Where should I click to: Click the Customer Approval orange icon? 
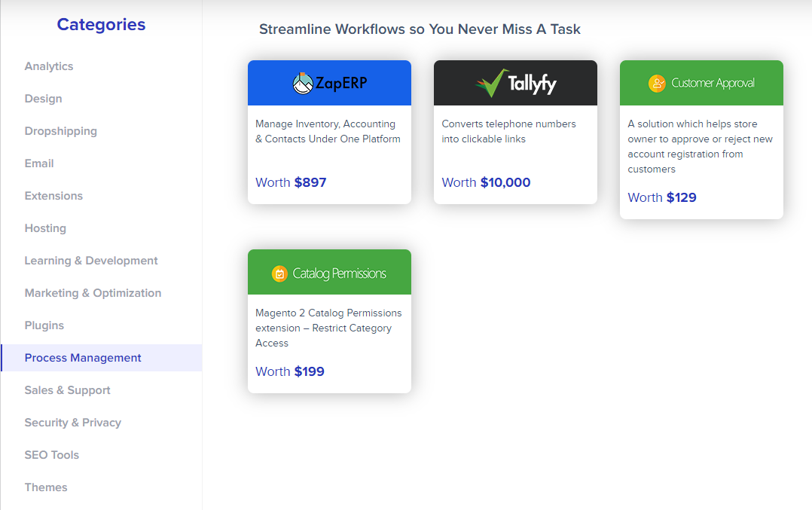pyautogui.click(x=657, y=83)
